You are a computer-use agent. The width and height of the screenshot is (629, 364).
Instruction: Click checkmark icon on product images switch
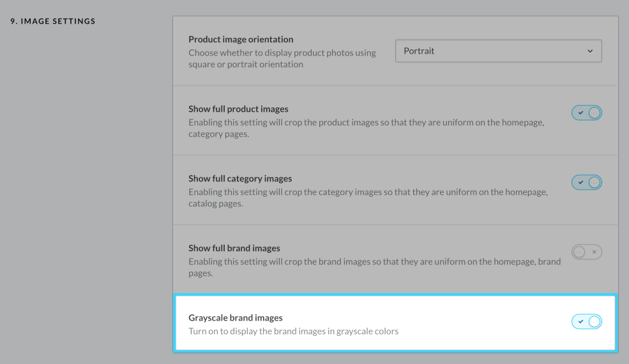pyautogui.click(x=580, y=113)
